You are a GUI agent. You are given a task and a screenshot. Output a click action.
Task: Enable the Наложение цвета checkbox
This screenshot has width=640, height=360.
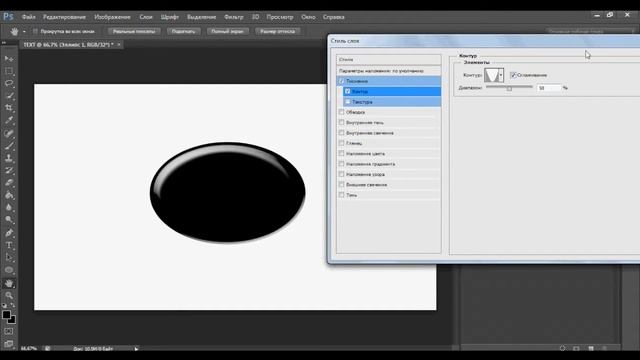342,153
